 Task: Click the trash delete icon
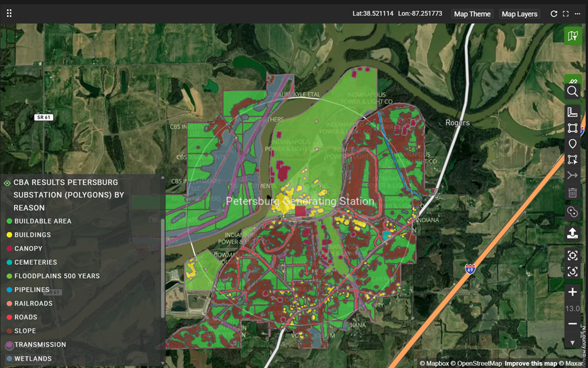pos(572,192)
